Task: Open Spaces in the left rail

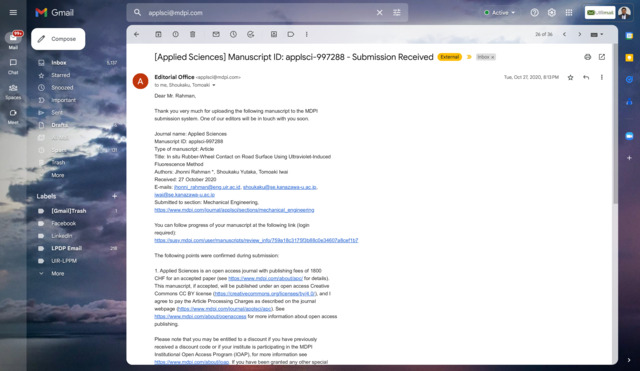Action: 13,91
